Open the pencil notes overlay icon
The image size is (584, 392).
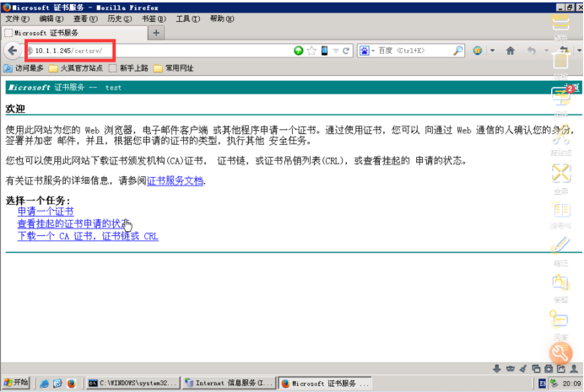click(x=561, y=245)
